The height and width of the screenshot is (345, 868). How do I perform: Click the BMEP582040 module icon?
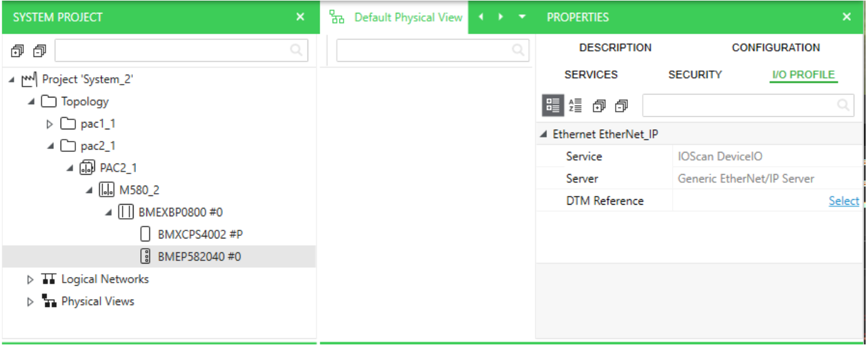pyautogui.click(x=145, y=256)
